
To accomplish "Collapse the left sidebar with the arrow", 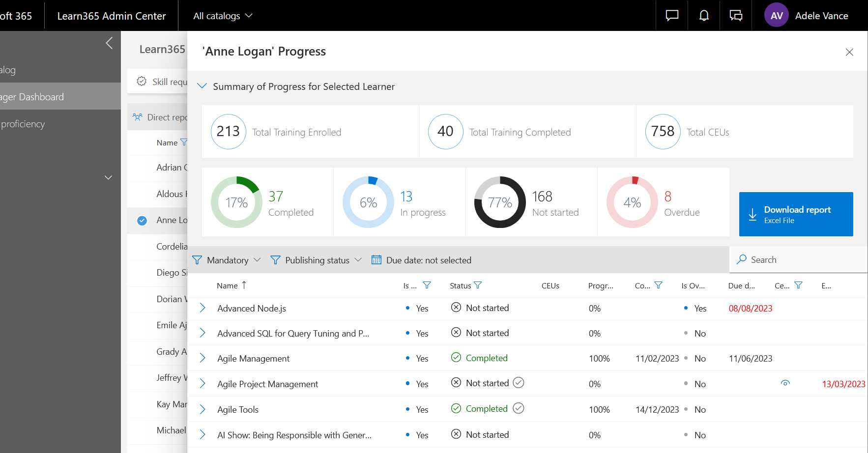I will [109, 43].
